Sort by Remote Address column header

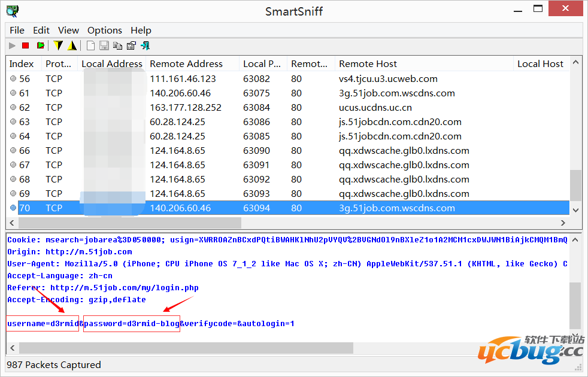coord(186,64)
